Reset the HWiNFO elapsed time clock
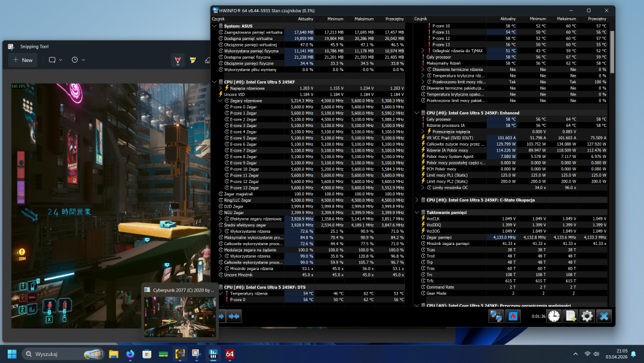 [x=553, y=316]
